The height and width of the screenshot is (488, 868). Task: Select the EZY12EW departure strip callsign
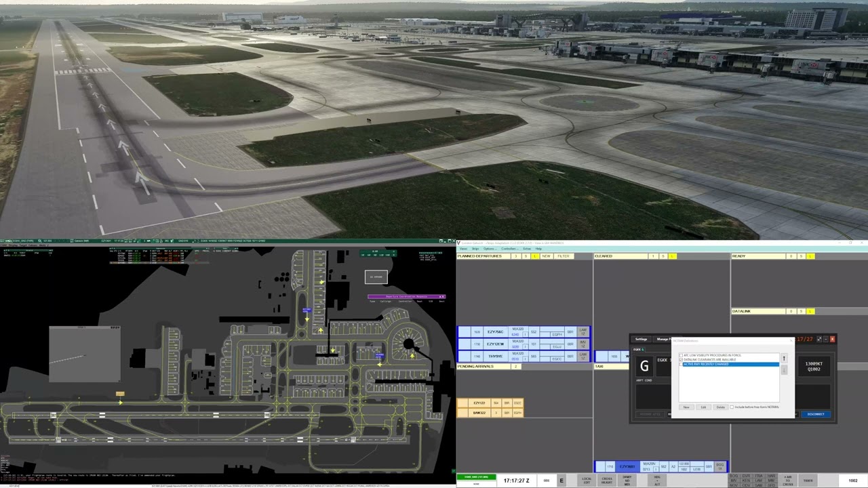(x=496, y=344)
